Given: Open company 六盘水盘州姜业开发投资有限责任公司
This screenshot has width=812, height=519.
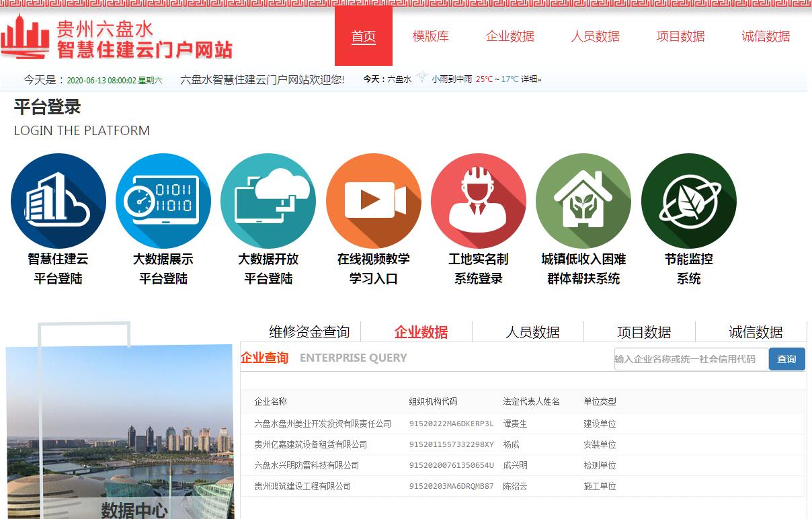Looking at the screenshot, I should (323, 424).
